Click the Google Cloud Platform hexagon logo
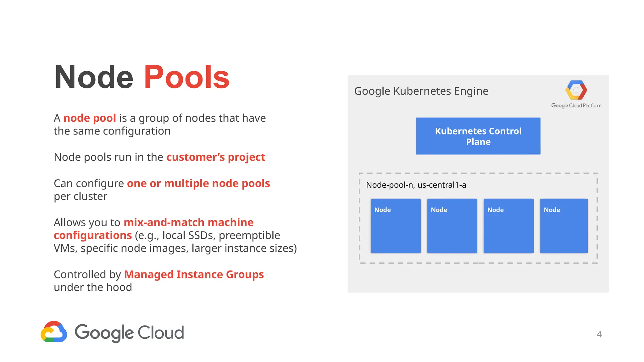 pyautogui.click(x=576, y=90)
